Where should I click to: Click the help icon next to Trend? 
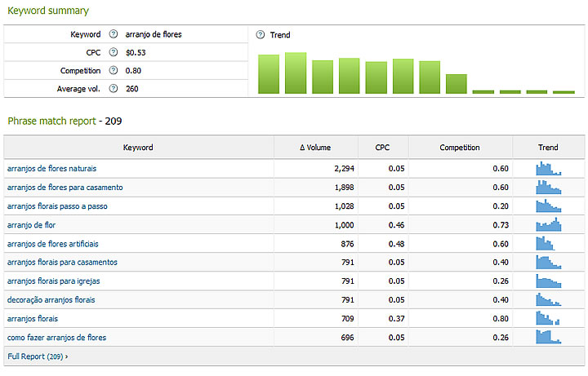pyautogui.click(x=260, y=35)
